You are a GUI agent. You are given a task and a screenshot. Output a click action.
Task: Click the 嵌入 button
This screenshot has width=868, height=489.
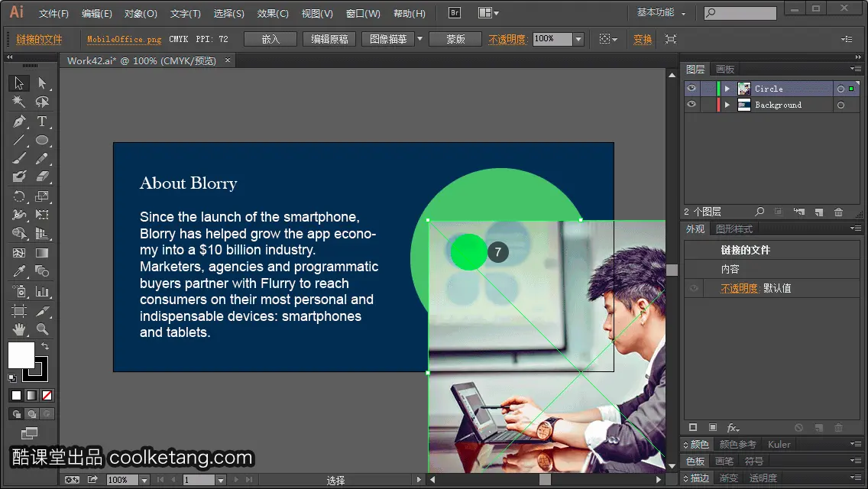(270, 39)
